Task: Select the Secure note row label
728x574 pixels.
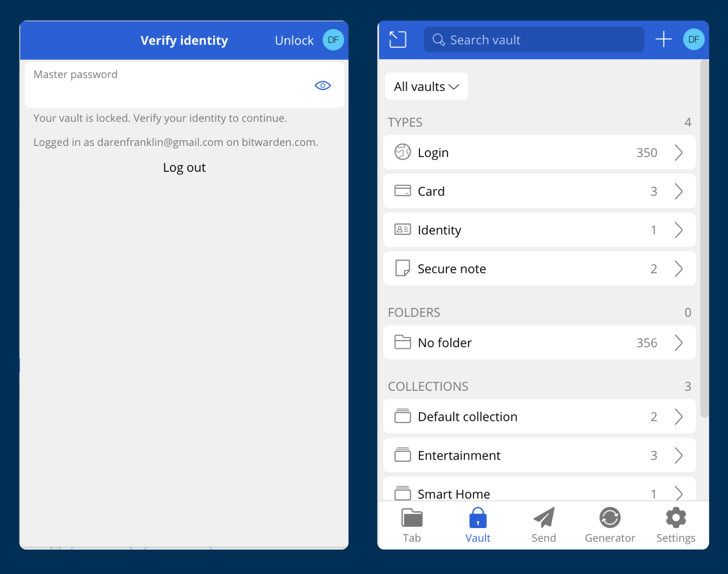Action: [x=452, y=269]
